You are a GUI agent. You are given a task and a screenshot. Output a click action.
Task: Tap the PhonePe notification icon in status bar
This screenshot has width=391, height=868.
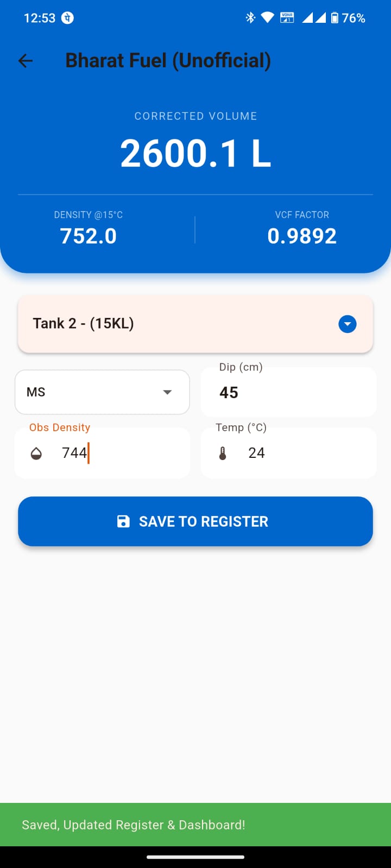point(67,18)
